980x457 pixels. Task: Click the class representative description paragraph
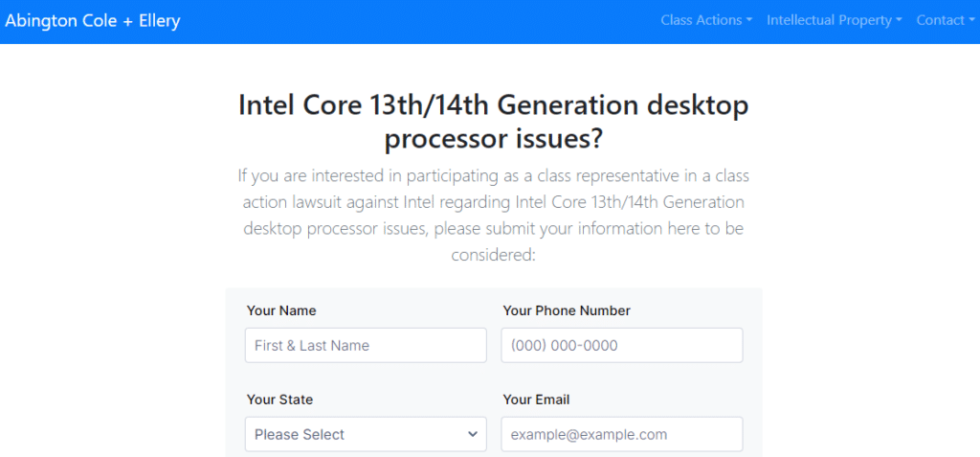click(x=493, y=215)
